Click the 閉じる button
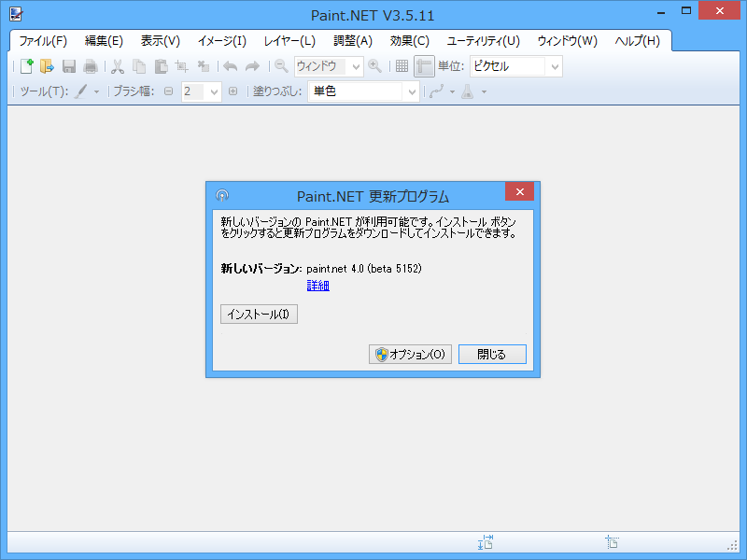 pos(492,355)
